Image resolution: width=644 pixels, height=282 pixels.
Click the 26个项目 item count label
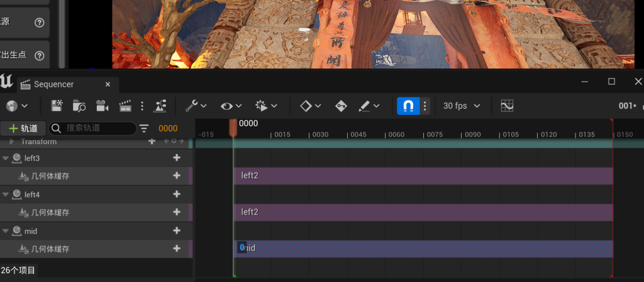click(18, 270)
